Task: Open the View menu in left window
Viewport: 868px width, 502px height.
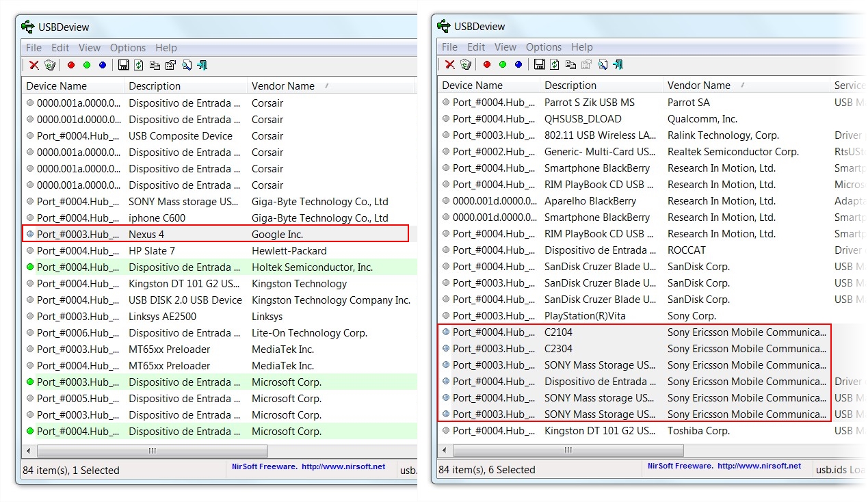Action: tap(90, 48)
